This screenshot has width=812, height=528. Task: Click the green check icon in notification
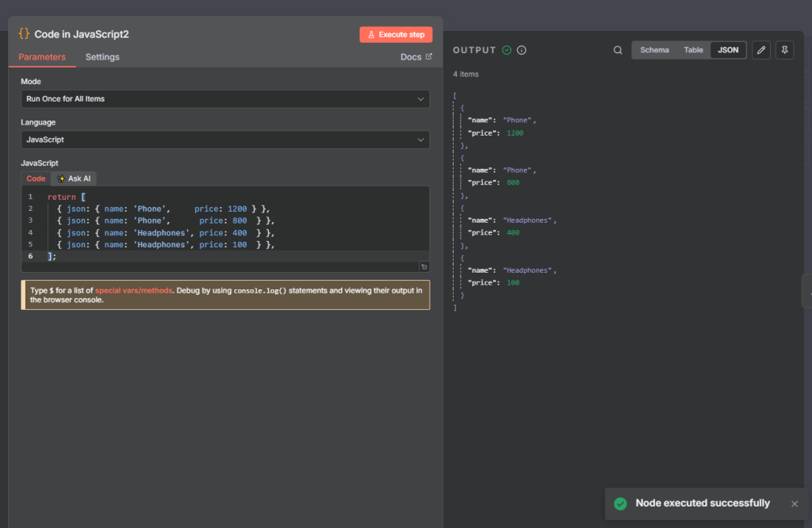coord(620,503)
